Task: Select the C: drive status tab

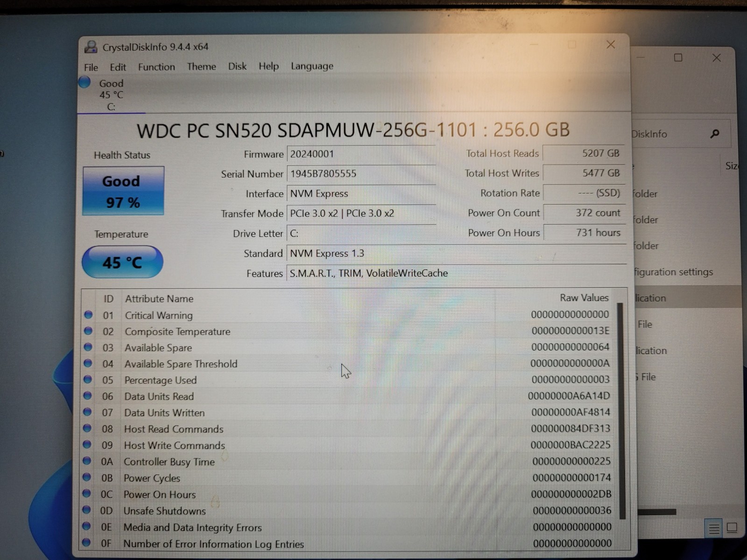Action: [111, 95]
